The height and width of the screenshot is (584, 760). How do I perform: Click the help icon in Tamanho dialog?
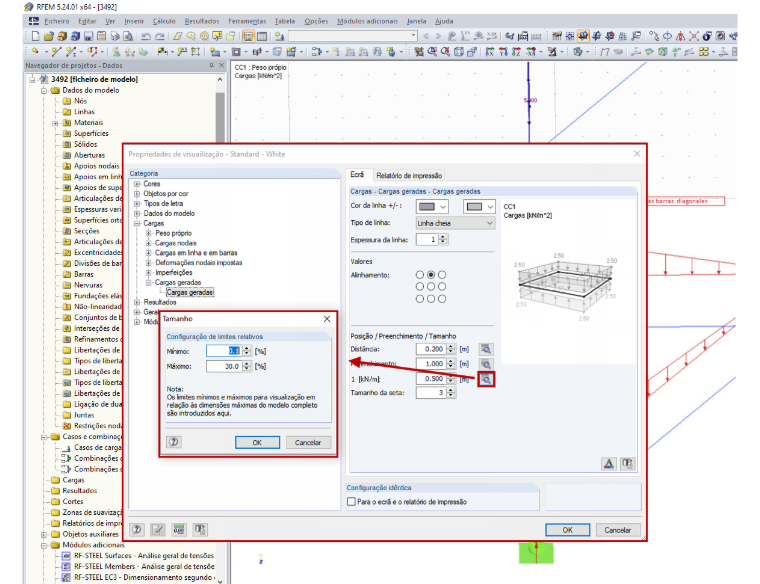(x=174, y=442)
